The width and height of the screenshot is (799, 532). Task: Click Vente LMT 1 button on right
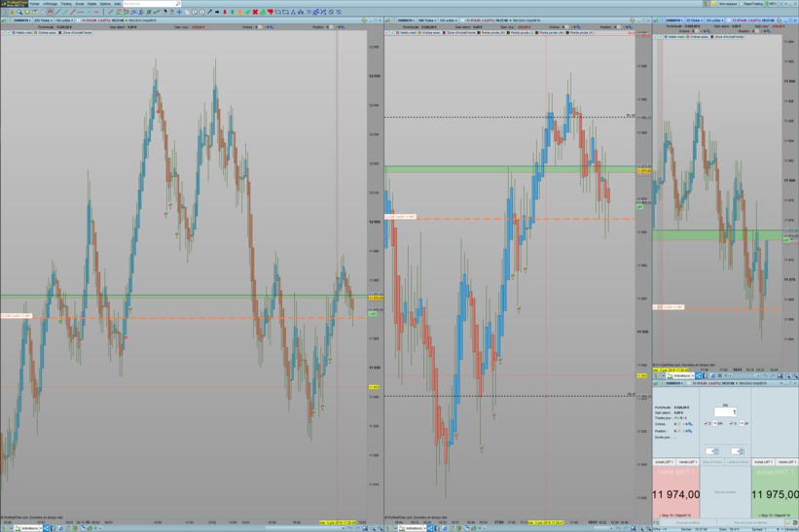(786, 462)
